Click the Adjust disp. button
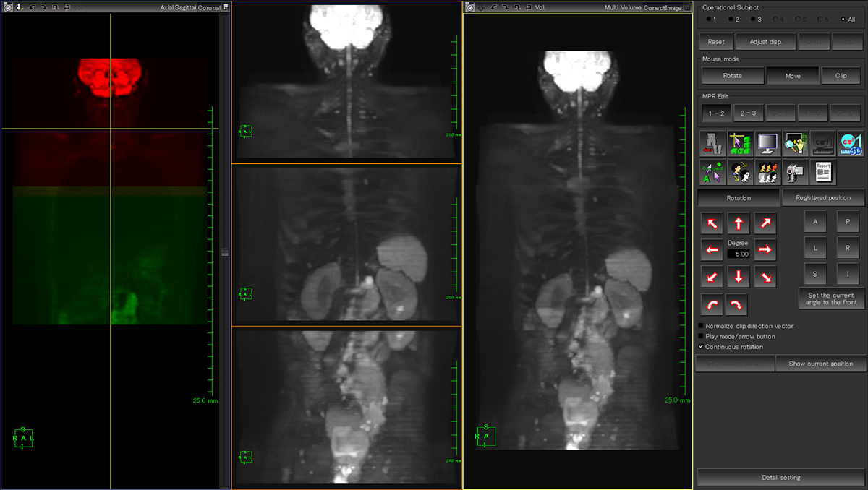This screenshot has height=490, width=868. coord(765,42)
